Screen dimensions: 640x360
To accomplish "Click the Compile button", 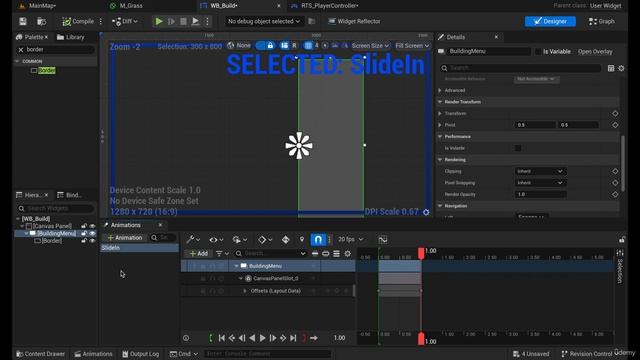I will point(78,21).
